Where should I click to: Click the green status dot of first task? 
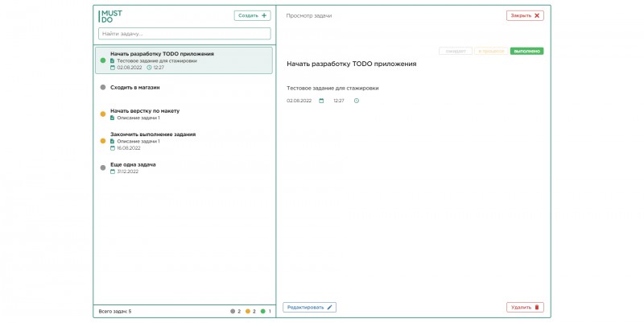click(x=103, y=60)
